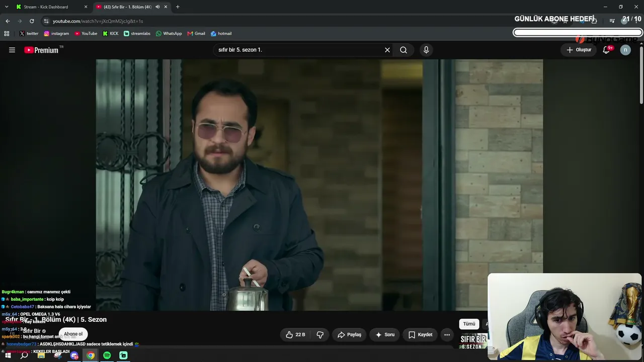Open more actions three-dot menu
Viewport: 644px width, 362px height.
pos(447,335)
